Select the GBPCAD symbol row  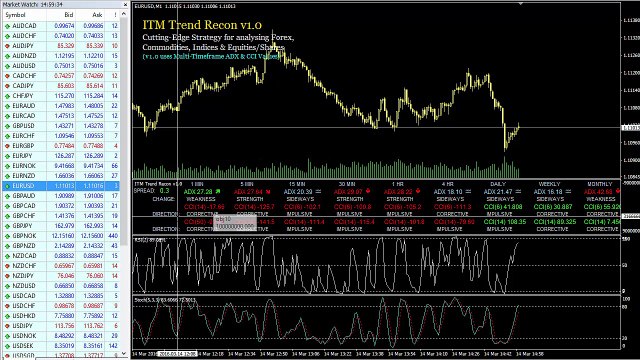pos(61,206)
